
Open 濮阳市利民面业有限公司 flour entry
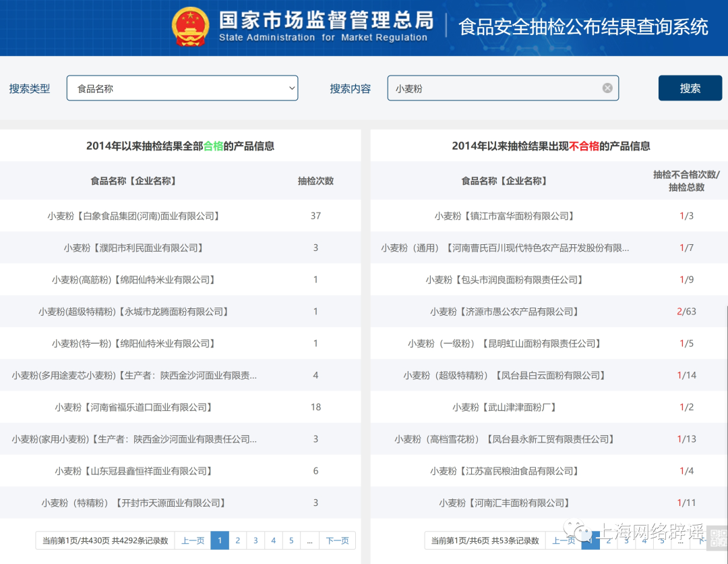click(133, 248)
